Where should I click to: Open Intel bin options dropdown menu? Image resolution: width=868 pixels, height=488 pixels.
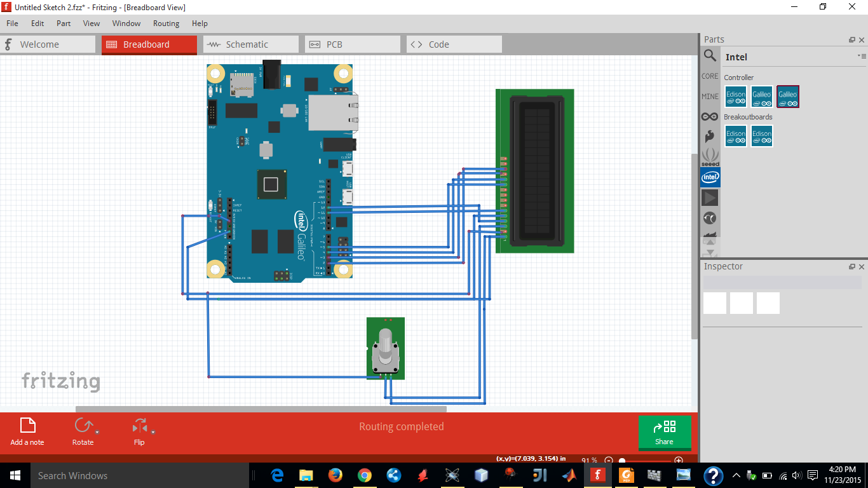(x=862, y=56)
